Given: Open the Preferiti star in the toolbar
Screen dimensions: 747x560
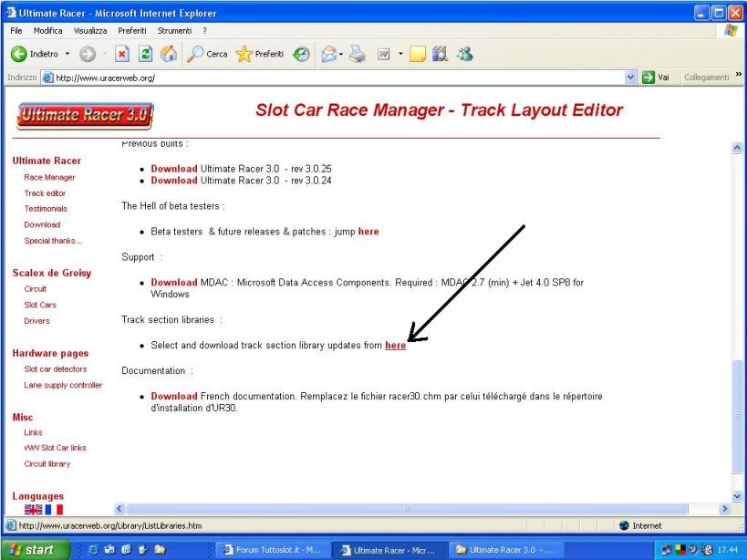Looking at the screenshot, I should (x=260, y=54).
